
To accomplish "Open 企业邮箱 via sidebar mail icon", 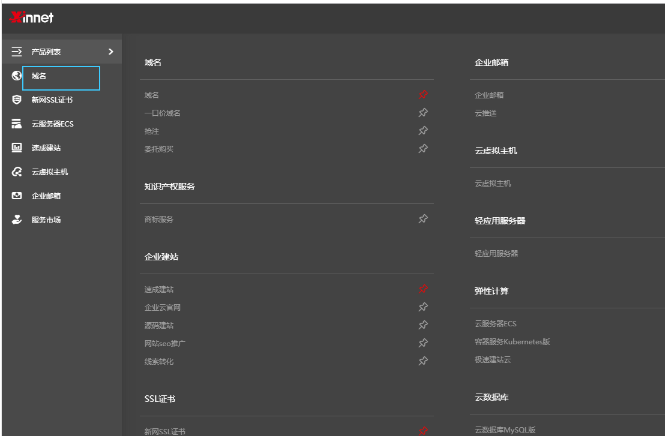I will point(17,196).
